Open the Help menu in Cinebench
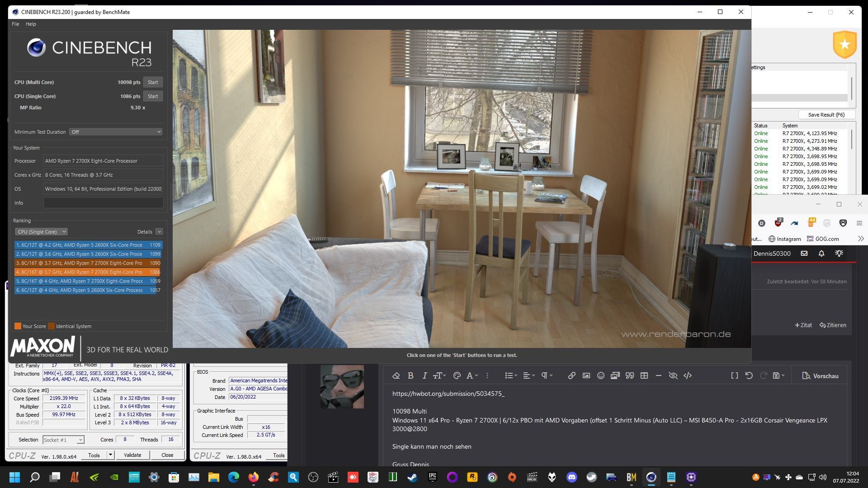 click(x=31, y=24)
